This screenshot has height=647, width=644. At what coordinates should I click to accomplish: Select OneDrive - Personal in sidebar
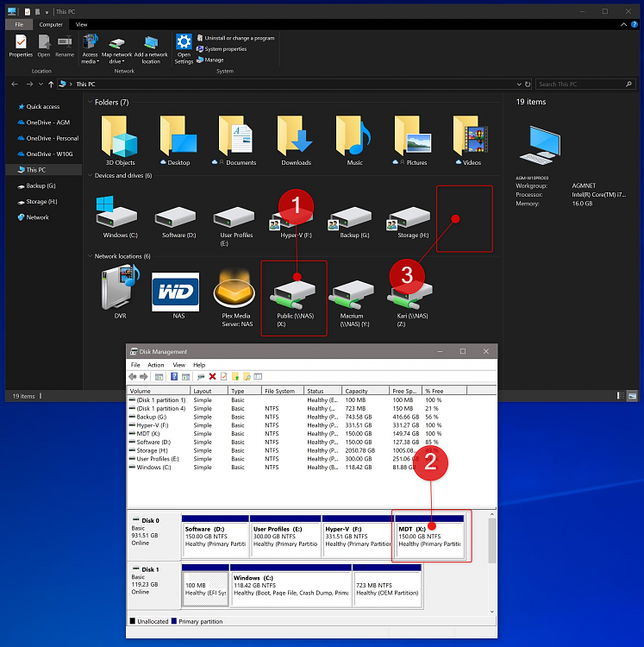tap(47, 138)
